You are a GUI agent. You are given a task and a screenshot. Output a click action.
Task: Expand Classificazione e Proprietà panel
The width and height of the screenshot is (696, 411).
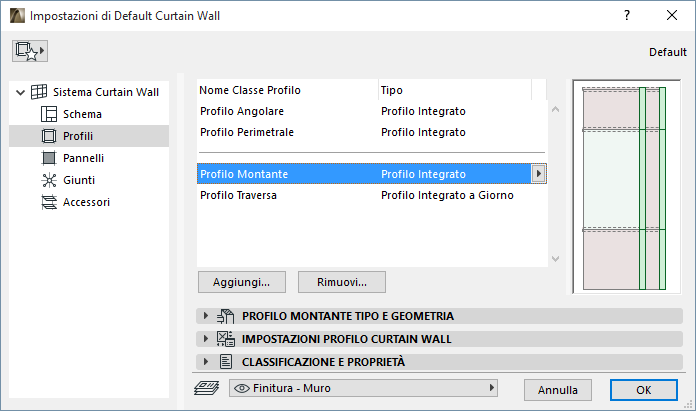(207, 361)
